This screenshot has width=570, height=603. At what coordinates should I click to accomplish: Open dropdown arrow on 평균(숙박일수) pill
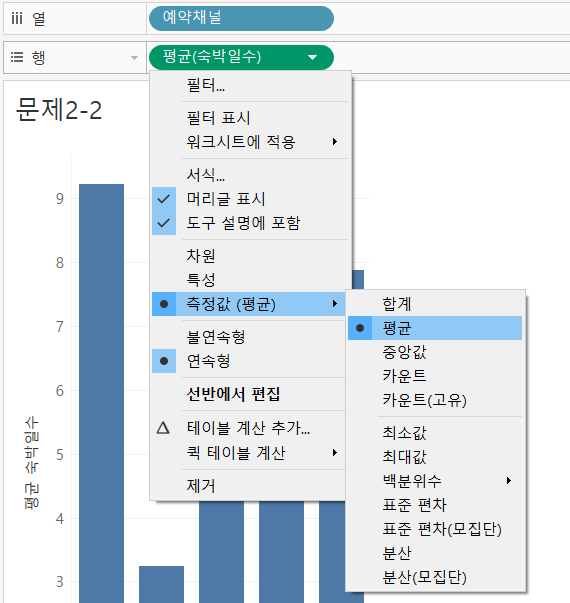(312, 58)
